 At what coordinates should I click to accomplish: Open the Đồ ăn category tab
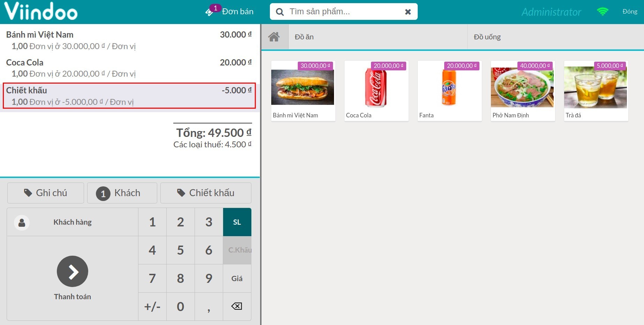pos(378,37)
